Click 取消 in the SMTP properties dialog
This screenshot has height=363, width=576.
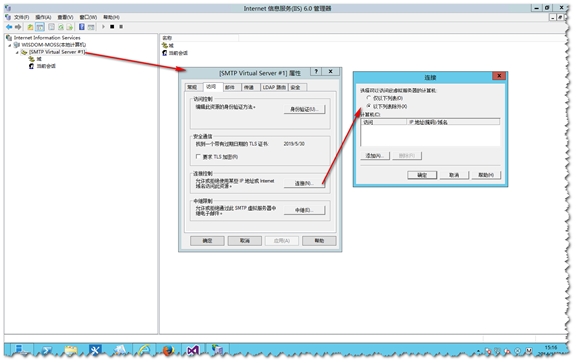coord(245,241)
